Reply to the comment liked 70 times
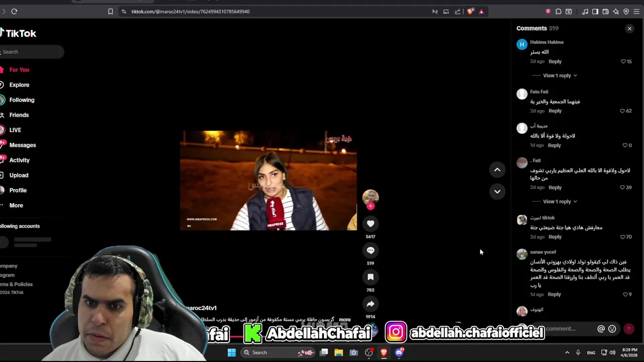This screenshot has height=362, width=644. pyautogui.click(x=555, y=237)
